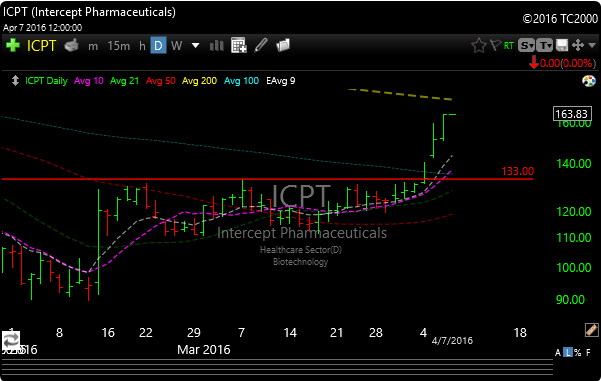601x381 pixels.
Task: Expand the timeframe dropdown arrow after W
Action: 195,46
